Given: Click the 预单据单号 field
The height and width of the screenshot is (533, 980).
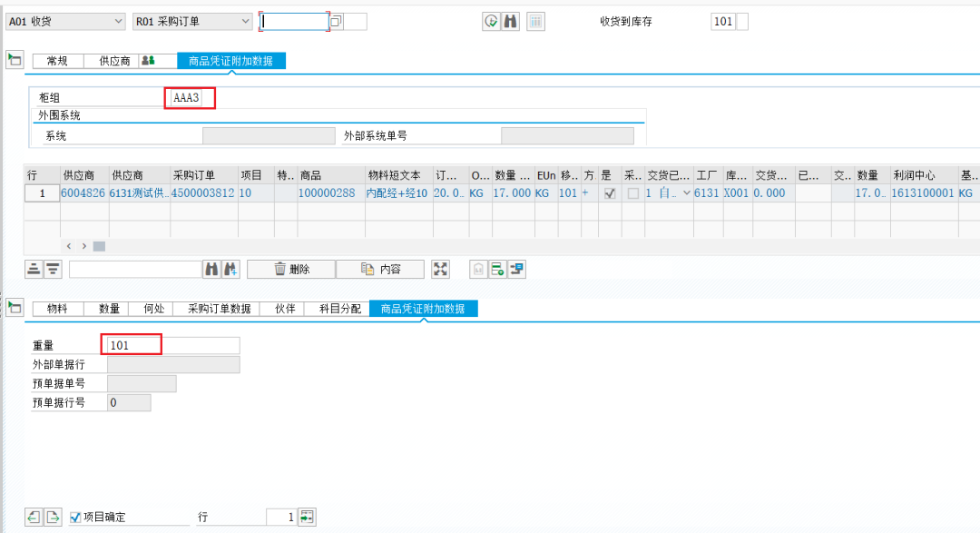Looking at the screenshot, I should (142, 383).
